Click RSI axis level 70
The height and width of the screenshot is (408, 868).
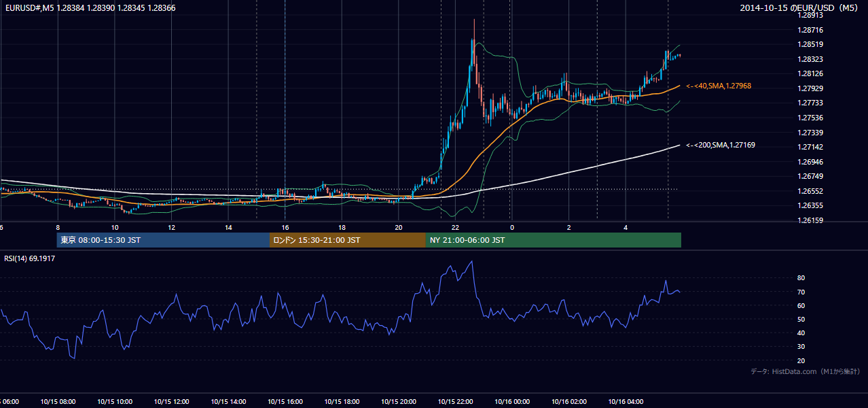tap(801, 292)
